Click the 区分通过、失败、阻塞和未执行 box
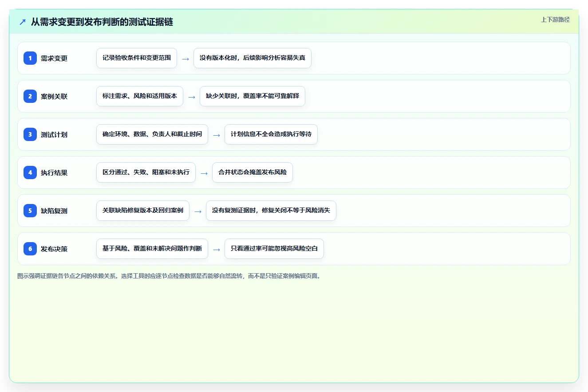 (x=146, y=172)
